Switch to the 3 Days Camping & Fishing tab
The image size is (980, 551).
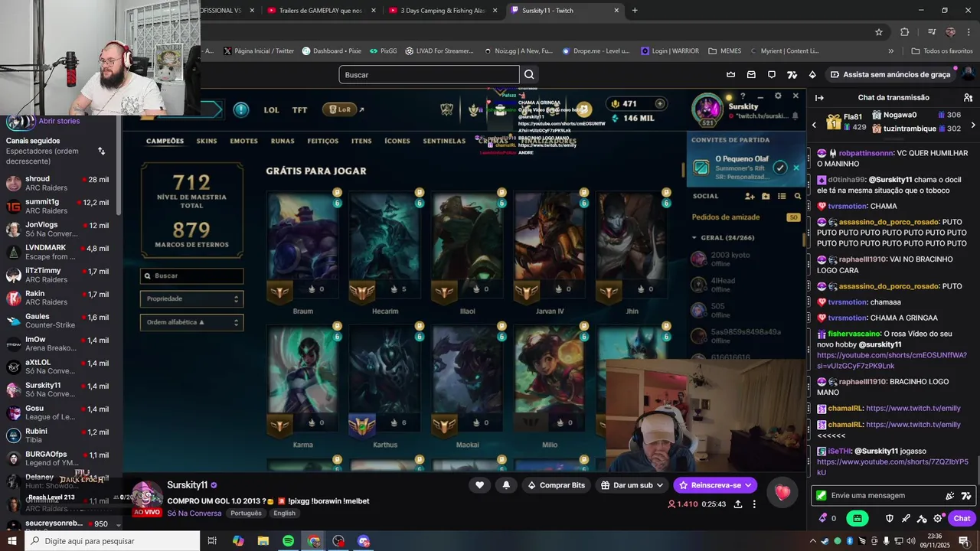[443, 11]
